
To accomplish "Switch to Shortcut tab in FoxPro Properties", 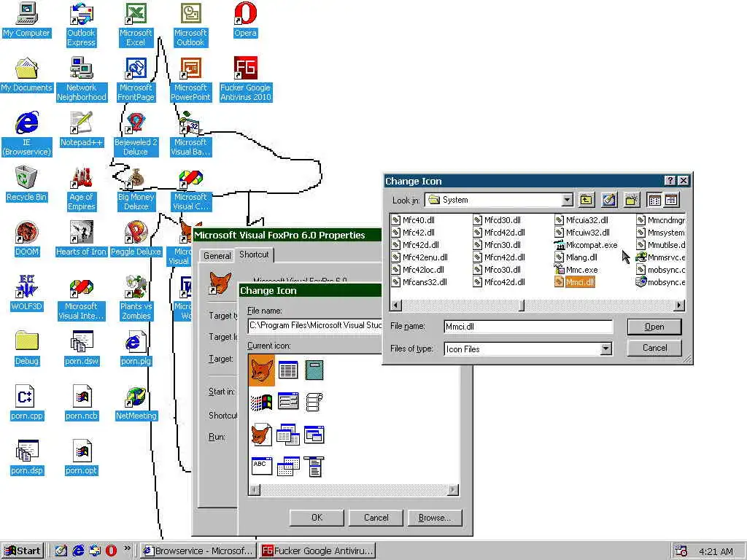I will [254, 254].
